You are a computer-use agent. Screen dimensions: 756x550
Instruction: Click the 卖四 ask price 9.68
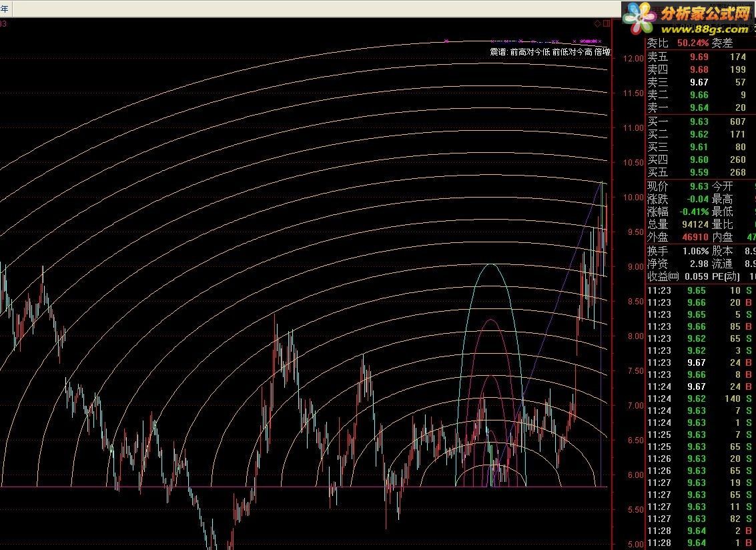(x=699, y=69)
